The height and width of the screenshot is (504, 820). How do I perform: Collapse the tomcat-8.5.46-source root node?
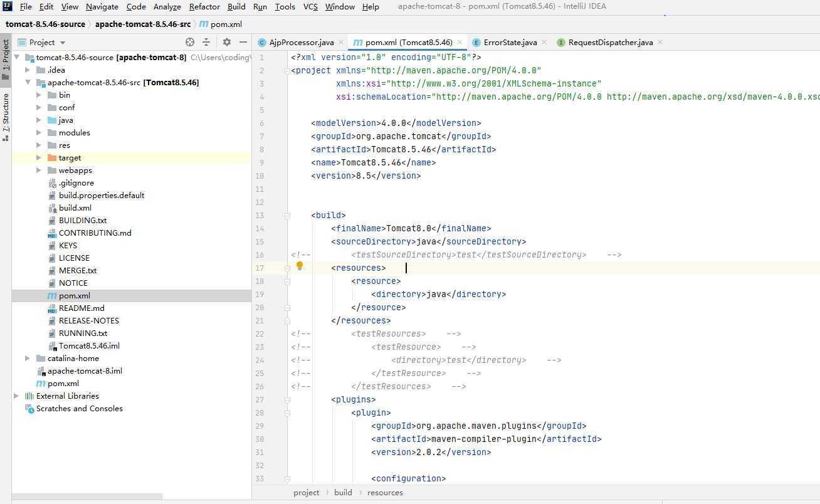pyautogui.click(x=16, y=57)
